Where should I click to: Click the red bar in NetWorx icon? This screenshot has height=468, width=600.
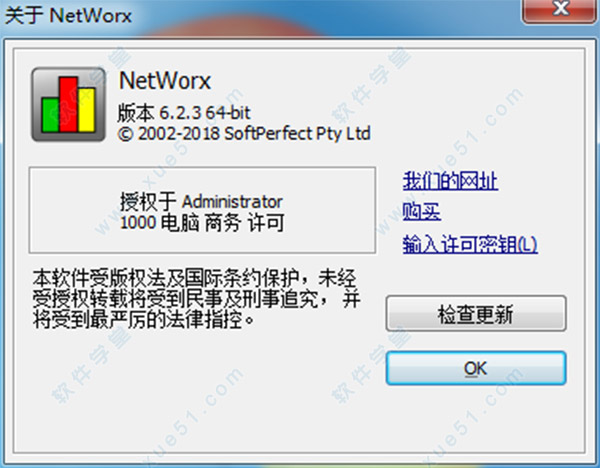[x=69, y=104]
